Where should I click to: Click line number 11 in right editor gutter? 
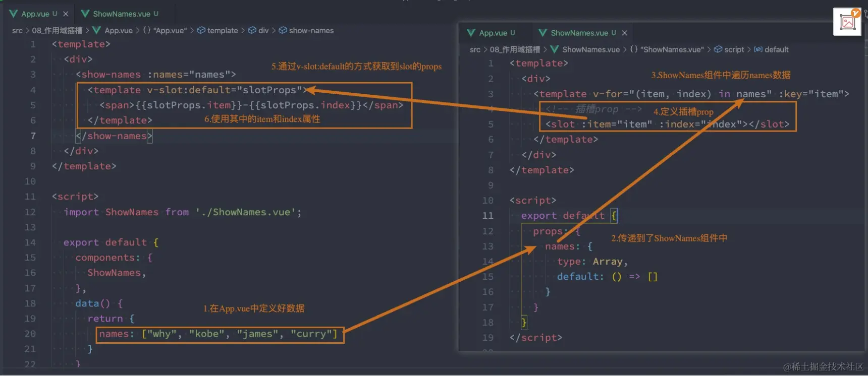tap(487, 216)
